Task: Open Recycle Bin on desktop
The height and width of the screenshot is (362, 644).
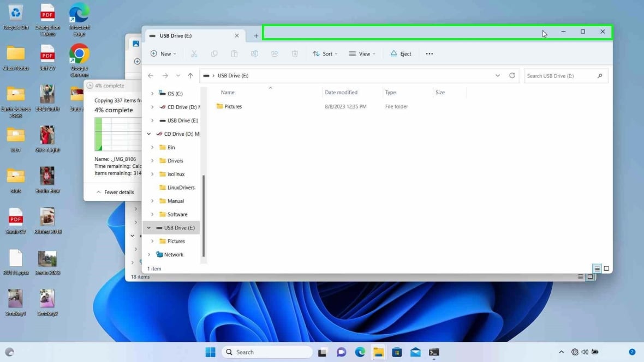Action: click(x=16, y=17)
